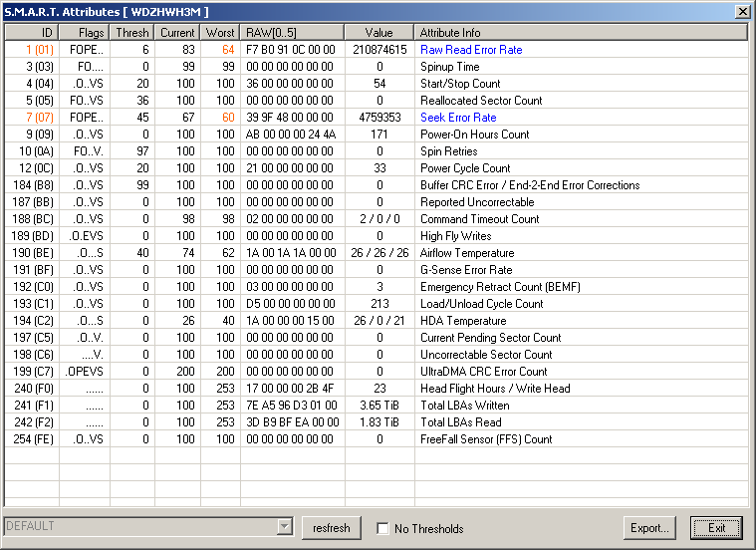Image resolution: width=756 pixels, height=550 pixels.
Task: Select the Raw Read Error Rate row
Action: pyautogui.click(x=470, y=50)
